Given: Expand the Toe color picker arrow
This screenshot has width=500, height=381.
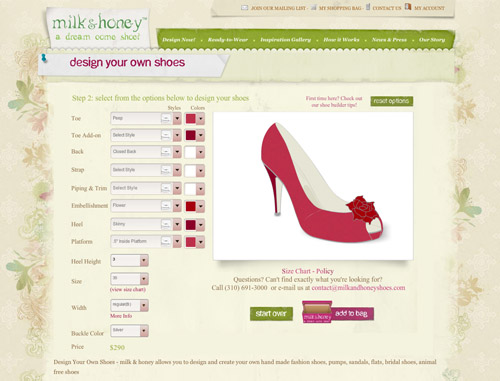Looking at the screenshot, I should [x=201, y=119].
